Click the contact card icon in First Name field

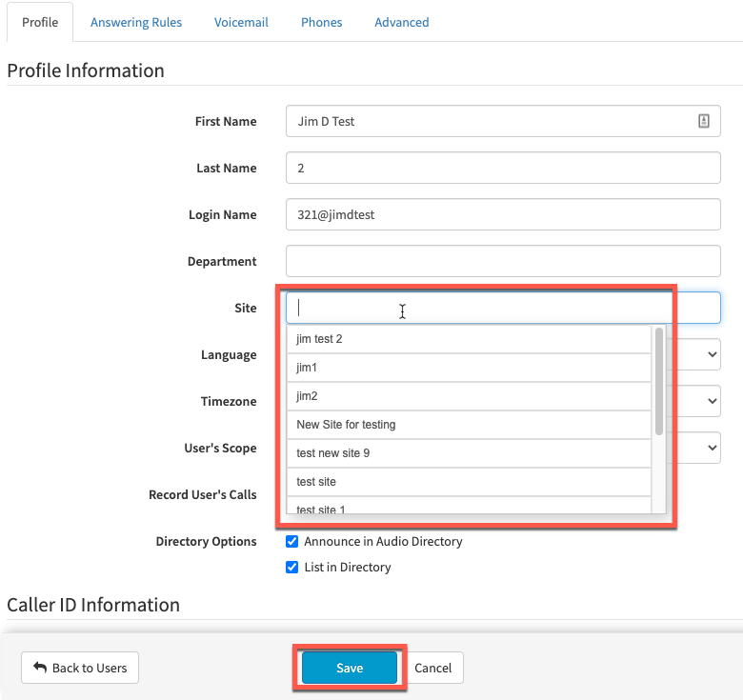704,121
